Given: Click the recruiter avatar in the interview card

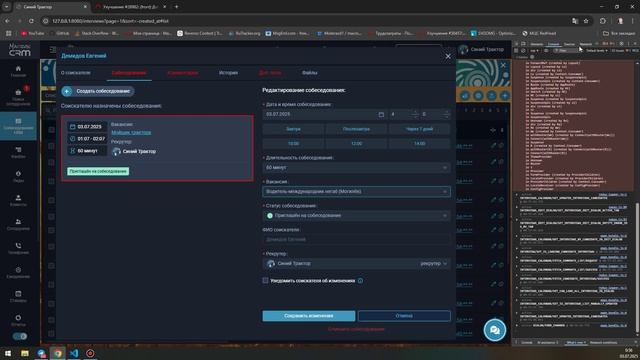Looking at the screenshot, I should pos(116,151).
